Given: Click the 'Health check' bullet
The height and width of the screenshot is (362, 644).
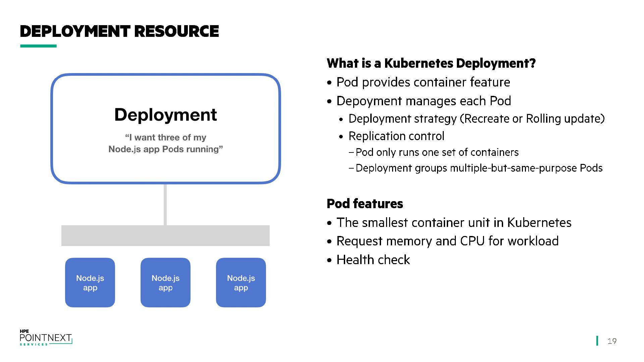Looking at the screenshot, I should [373, 260].
